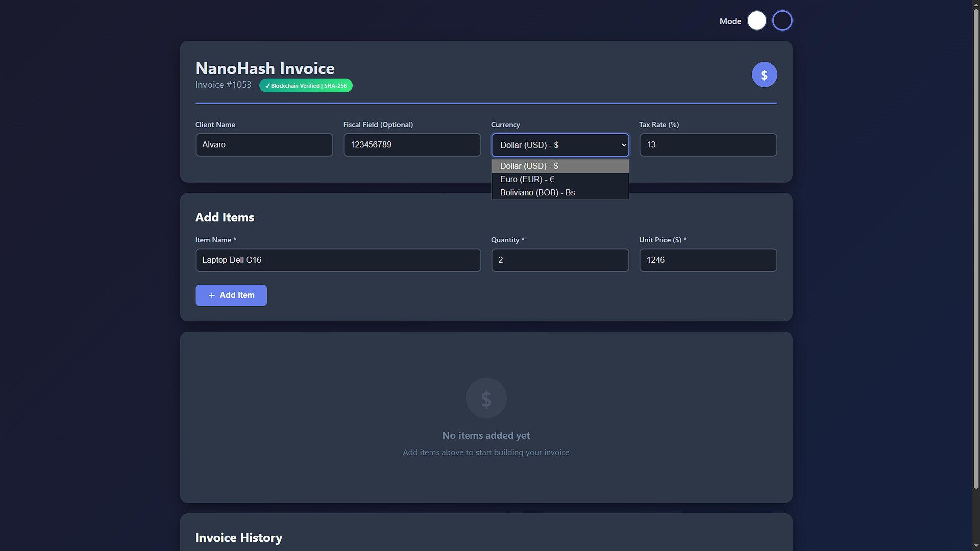This screenshot has height=551, width=980.
Task: Focus the Unit Price field
Action: (x=708, y=260)
